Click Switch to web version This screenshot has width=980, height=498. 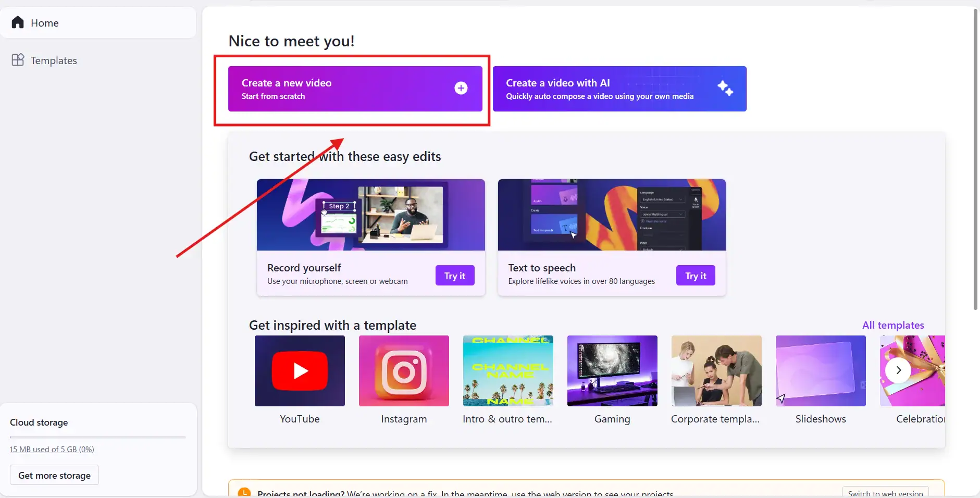885,493
